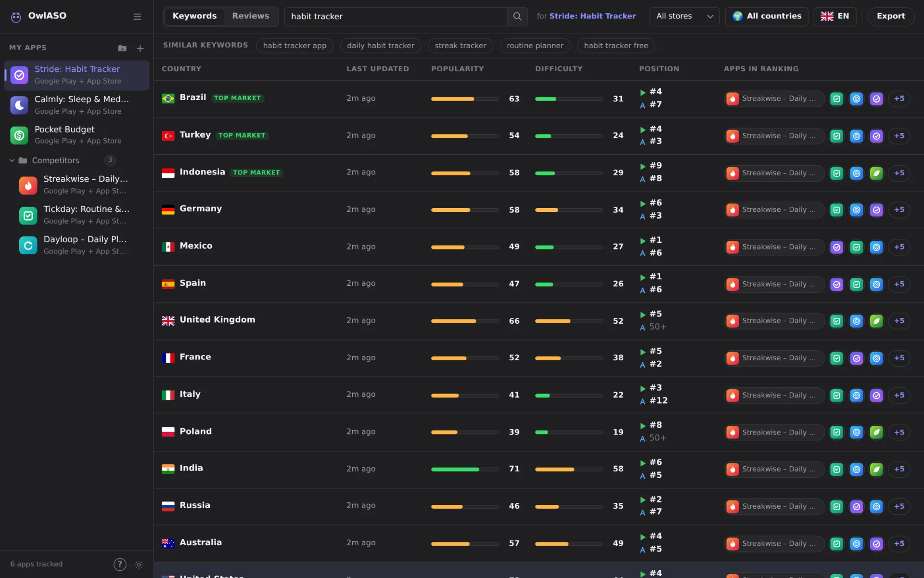924x578 pixels.
Task: Click green Tickday icon in Germany row
Action: click(837, 210)
